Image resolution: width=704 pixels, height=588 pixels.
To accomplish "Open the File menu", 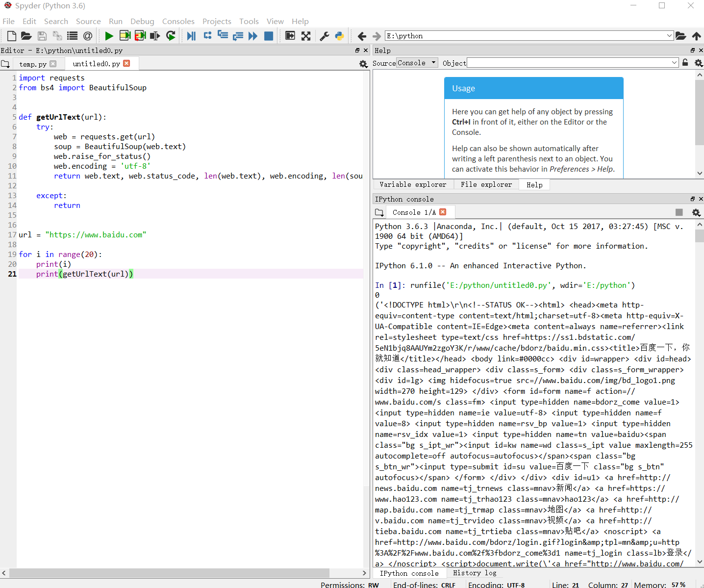I will [8, 21].
